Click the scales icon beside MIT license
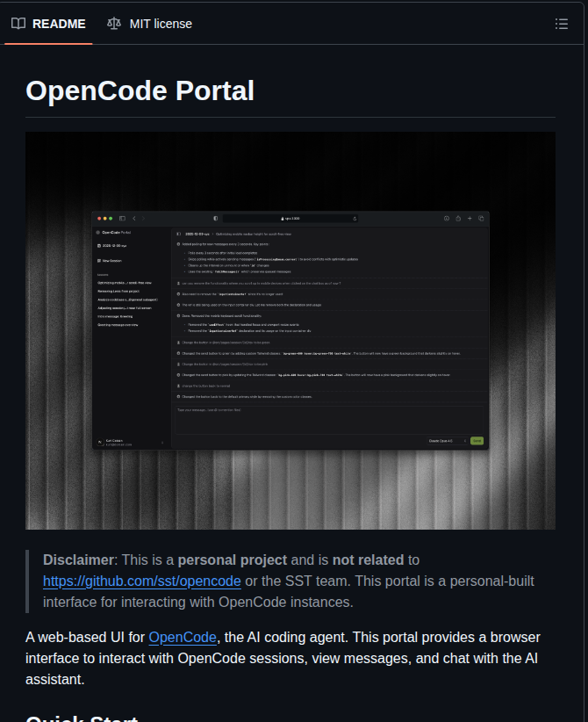Screen dimensions: 588x722 click(113, 24)
